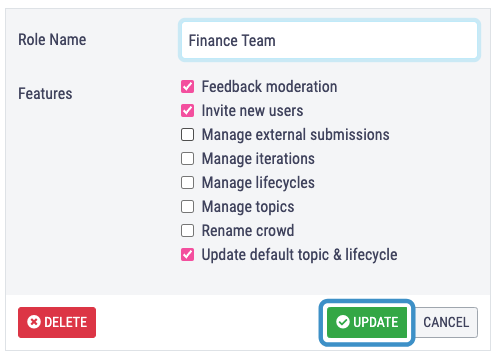503x360 pixels.
Task: Click the Features label text
Action: (45, 94)
